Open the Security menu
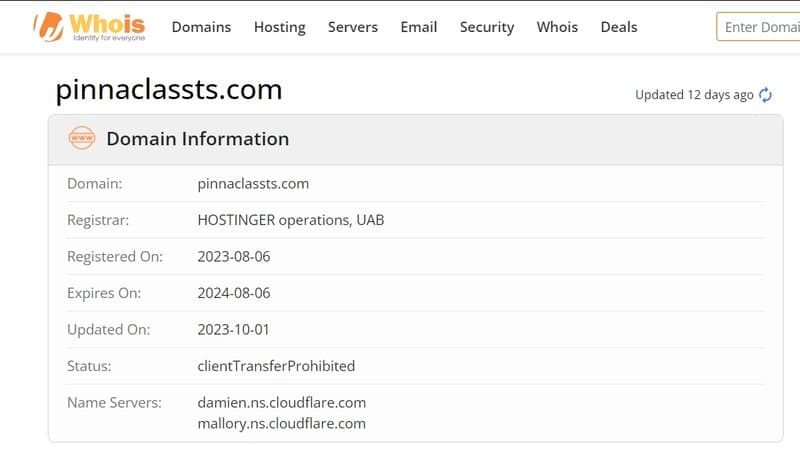800x456 pixels. [487, 27]
